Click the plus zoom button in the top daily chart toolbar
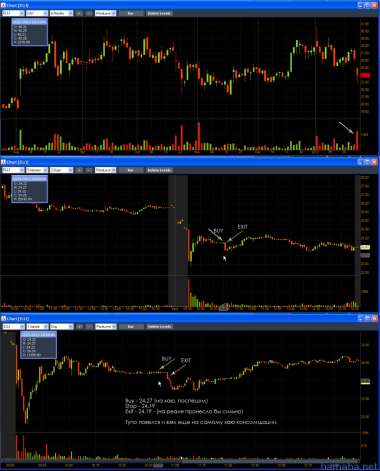Image resolution: width=380 pixels, height=471 pixels. (x=79, y=13)
